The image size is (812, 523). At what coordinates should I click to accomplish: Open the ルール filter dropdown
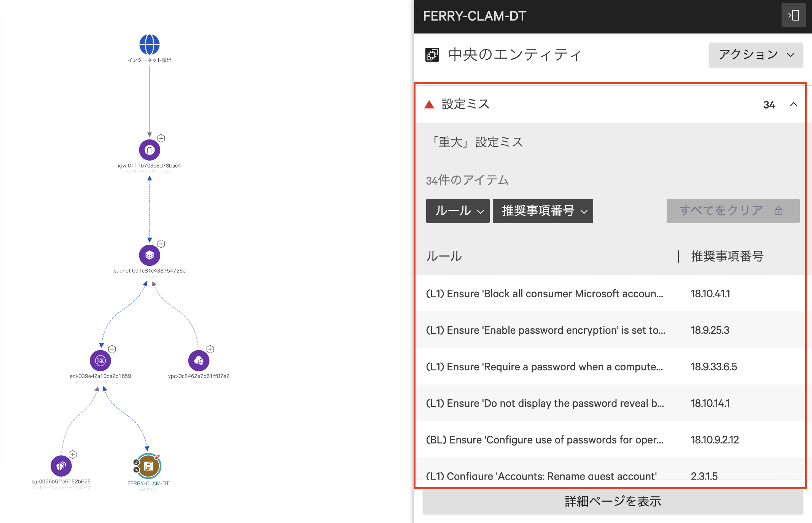tap(458, 211)
